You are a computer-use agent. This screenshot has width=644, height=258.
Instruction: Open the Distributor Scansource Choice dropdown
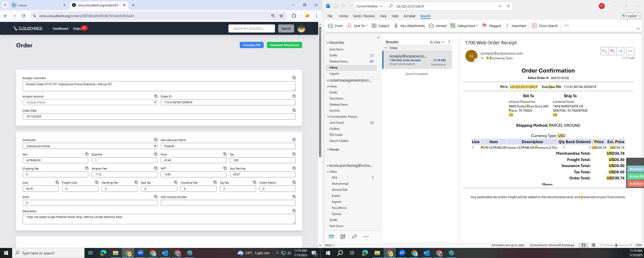click(90, 146)
